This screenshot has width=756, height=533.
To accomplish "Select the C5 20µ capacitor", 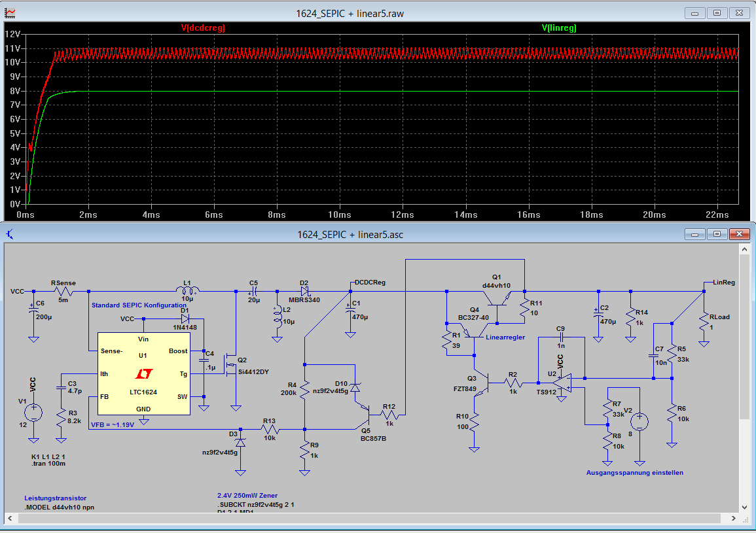I will point(254,291).
